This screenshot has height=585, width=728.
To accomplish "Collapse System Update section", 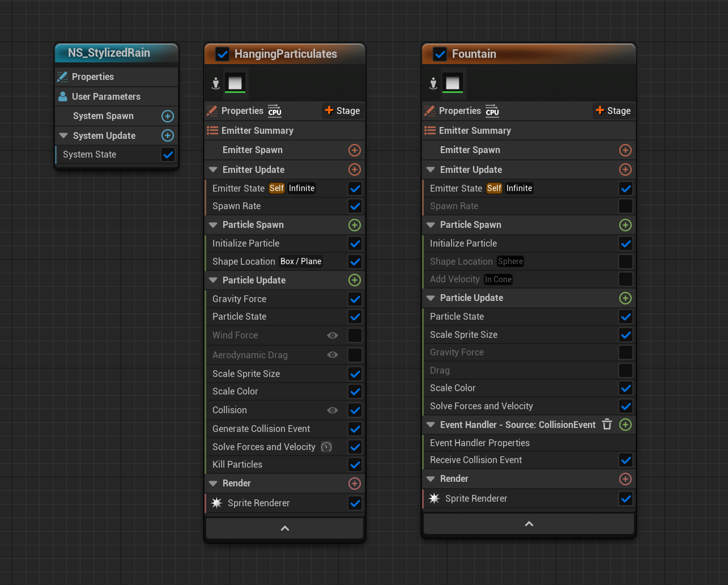I will tap(63, 135).
